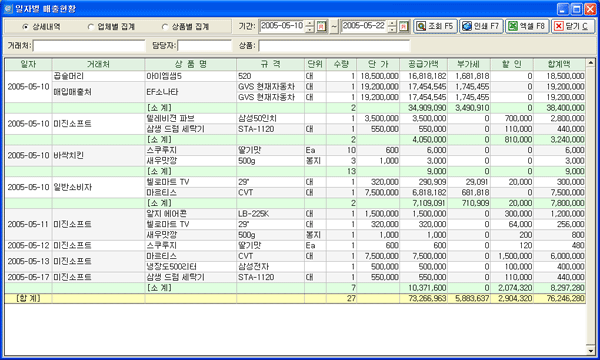Select the 아이엠샘5 product row cell
Screen dimensions: 600x360
point(191,76)
